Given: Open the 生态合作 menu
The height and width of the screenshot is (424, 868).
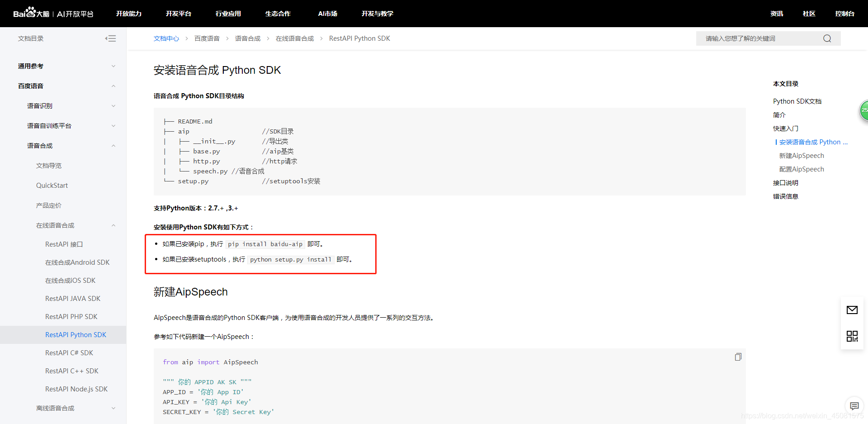Looking at the screenshot, I should coord(278,14).
